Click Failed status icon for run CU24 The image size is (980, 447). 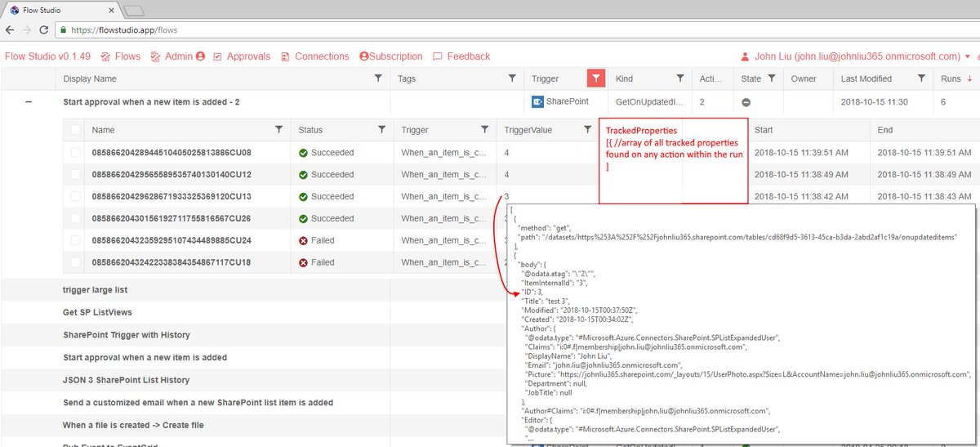[x=303, y=241]
